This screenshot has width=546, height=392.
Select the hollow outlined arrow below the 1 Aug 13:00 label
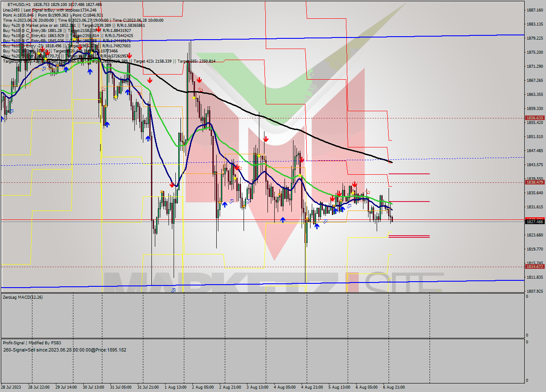coord(173,289)
